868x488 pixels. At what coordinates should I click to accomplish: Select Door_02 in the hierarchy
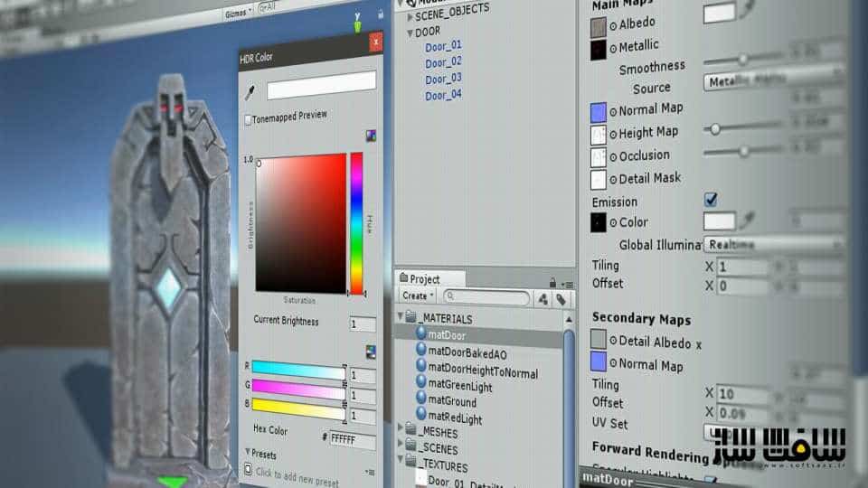[x=443, y=62]
